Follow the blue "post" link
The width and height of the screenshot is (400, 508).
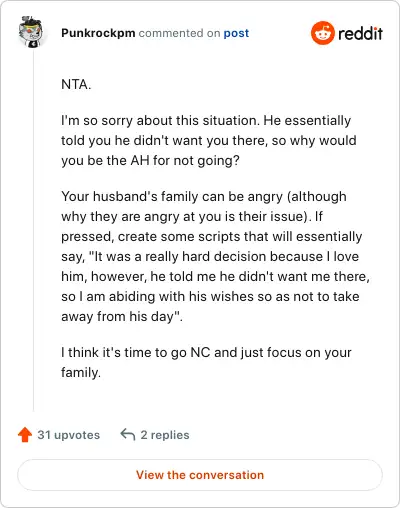236,33
